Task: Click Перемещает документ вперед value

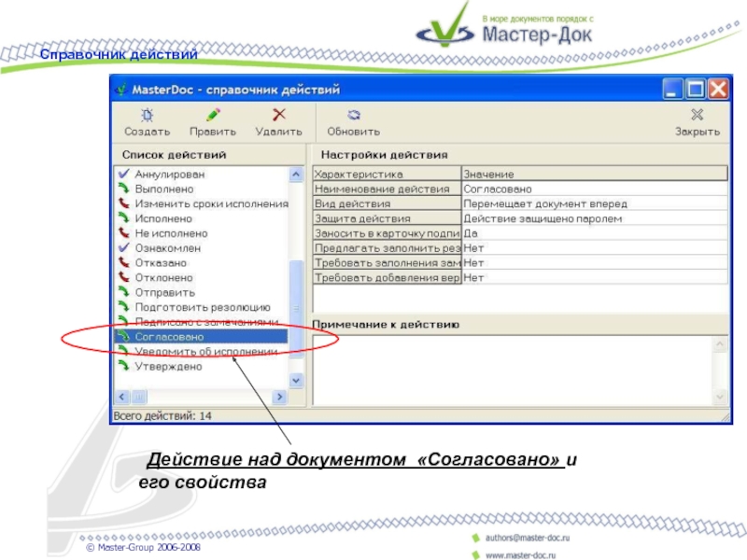Action: (595, 203)
